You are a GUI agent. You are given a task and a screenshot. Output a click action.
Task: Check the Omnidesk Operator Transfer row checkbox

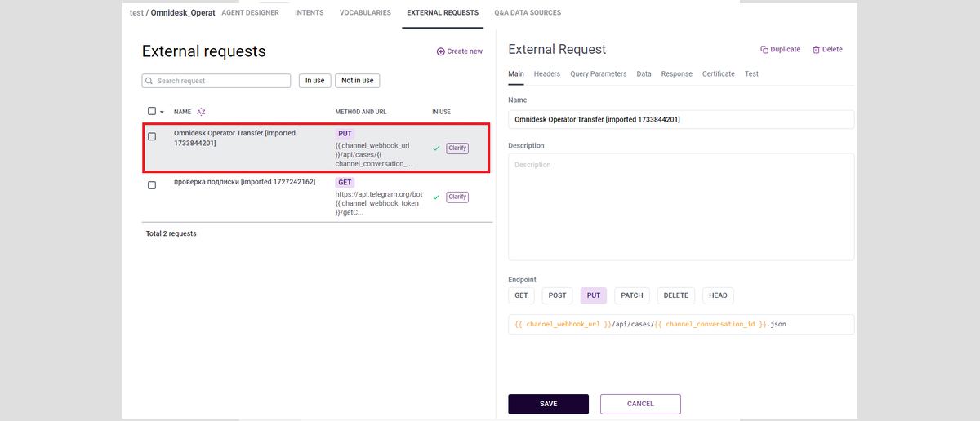[152, 137]
